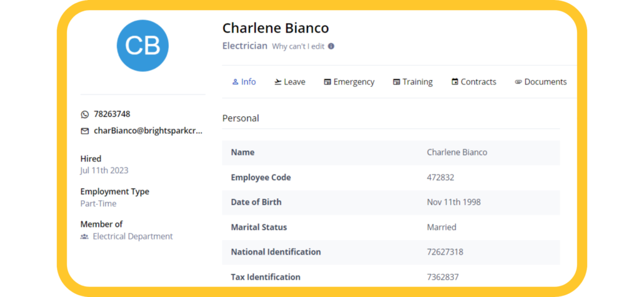This screenshot has width=644, height=297.
Task: Click the National Identification row value
Action: pyautogui.click(x=445, y=252)
